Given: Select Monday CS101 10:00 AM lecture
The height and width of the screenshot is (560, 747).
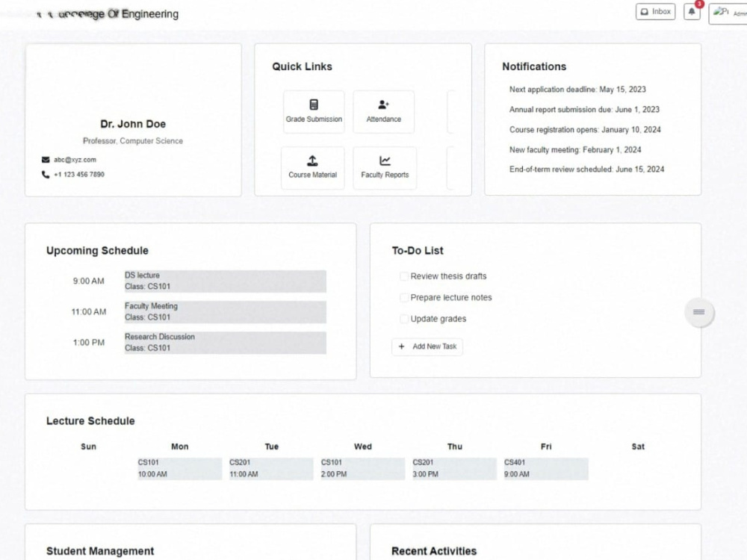Looking at the screenshot, I should tap(179, 469).
